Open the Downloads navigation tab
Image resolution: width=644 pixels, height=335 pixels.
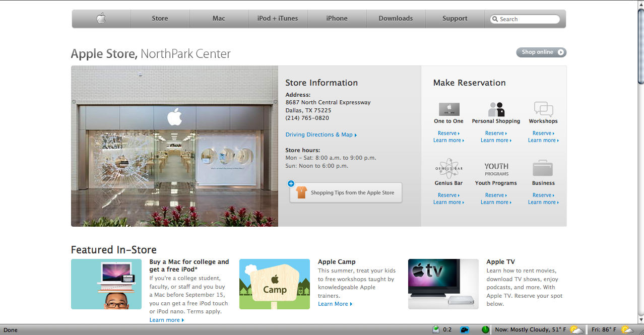click(396, 19)
